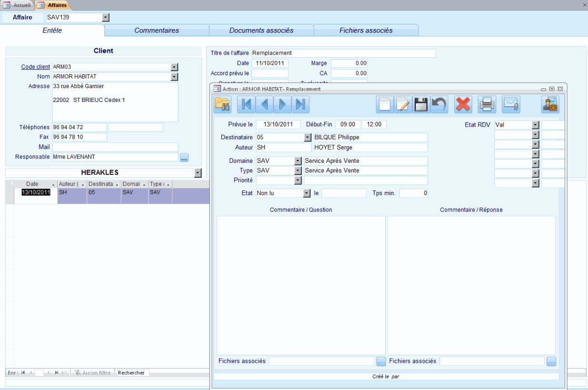Click the Rechercher search button
The width and height of the screenshot is (588, 390).
pyautogui.click(x=132, y=372)
